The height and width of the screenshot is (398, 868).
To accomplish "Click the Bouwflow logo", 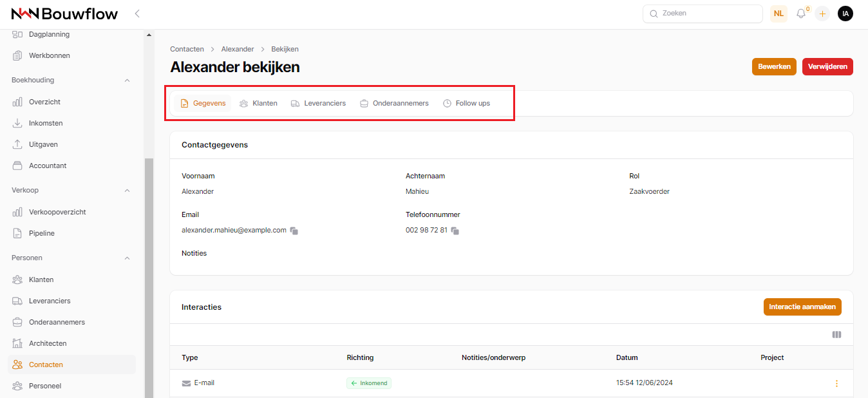I will pyautogui.click(x=64, y=14).
